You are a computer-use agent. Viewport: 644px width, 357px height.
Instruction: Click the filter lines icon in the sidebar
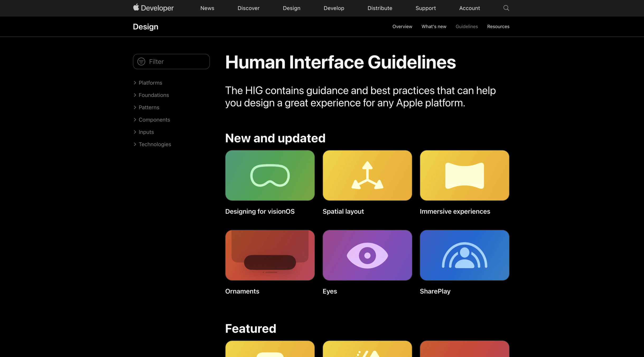141,61
